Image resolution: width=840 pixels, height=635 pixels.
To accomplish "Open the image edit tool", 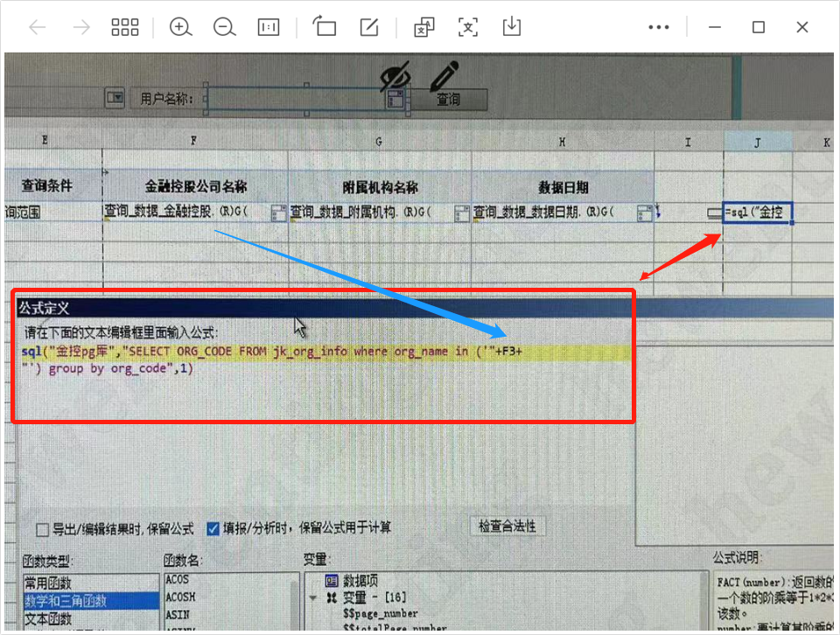I will pos(369,27).
